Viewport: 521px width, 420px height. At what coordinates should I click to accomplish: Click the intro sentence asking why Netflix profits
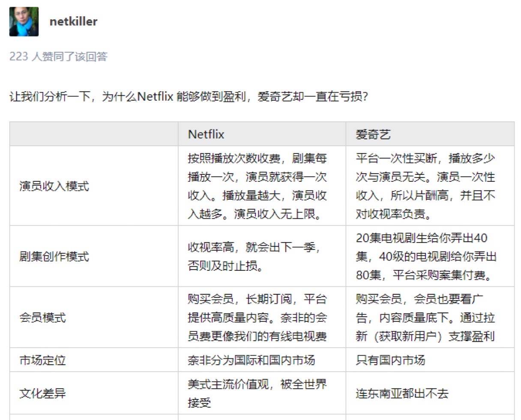(189, 96)
